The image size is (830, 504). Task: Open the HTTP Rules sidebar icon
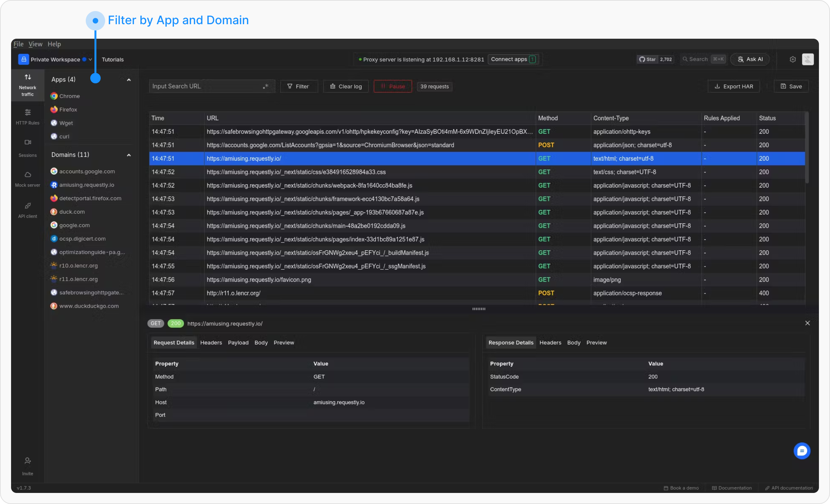point(28,116)
